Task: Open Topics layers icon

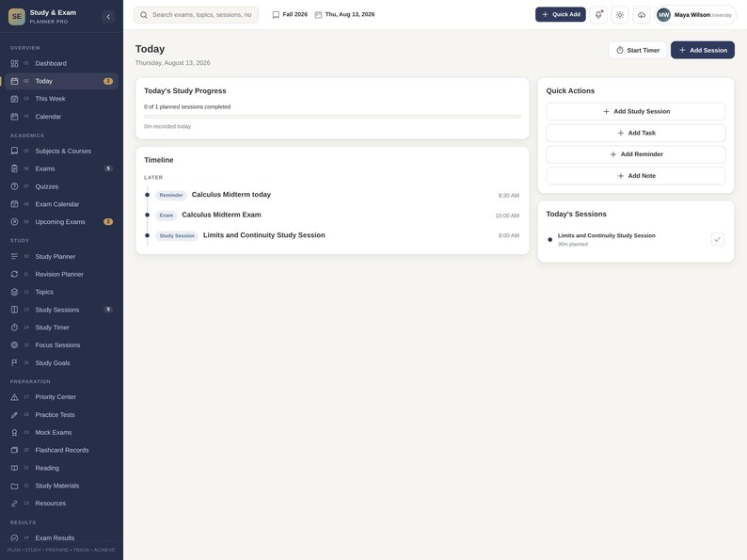Action: pos(14,292)
